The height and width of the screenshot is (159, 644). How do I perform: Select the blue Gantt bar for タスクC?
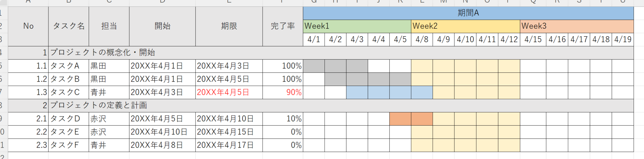(389, 92)
